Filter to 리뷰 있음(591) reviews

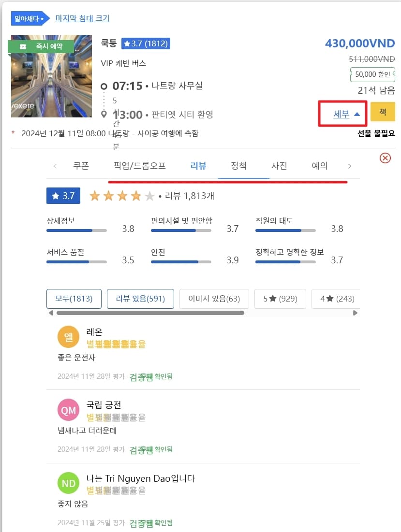click(140, 299)
